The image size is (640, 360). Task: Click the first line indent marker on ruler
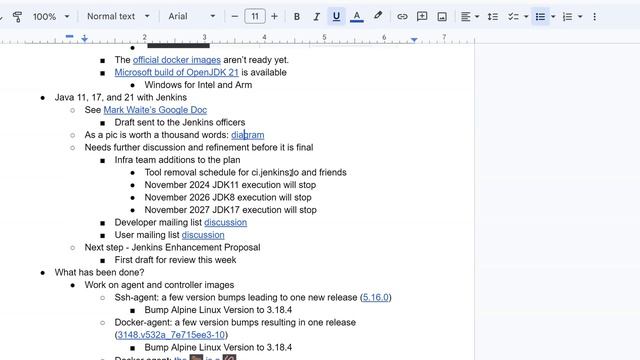[x=69, y=36]
